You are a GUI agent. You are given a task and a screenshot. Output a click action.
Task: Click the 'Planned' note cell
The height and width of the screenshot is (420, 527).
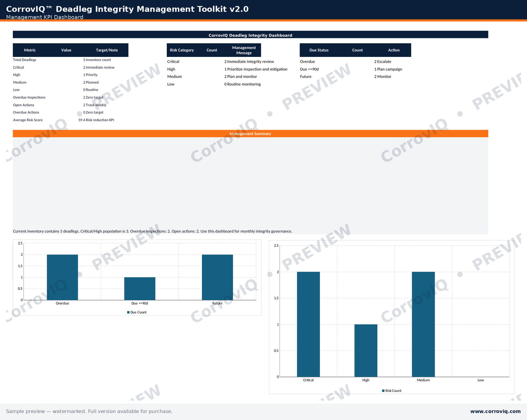[92, 82]
